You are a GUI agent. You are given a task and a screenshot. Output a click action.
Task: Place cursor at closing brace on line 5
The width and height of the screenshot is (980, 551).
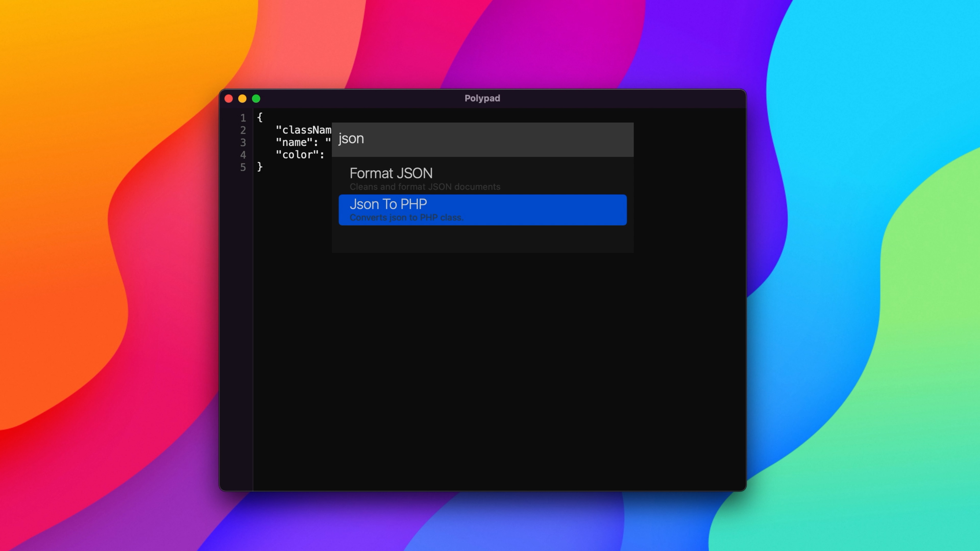point(260,167)
